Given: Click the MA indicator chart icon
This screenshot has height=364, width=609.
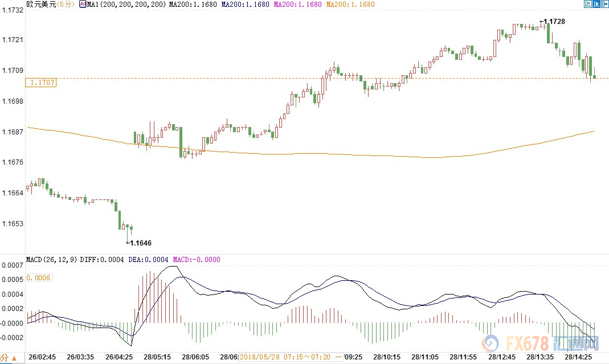Looking at the screenshot, I should (x=83, y=5).
